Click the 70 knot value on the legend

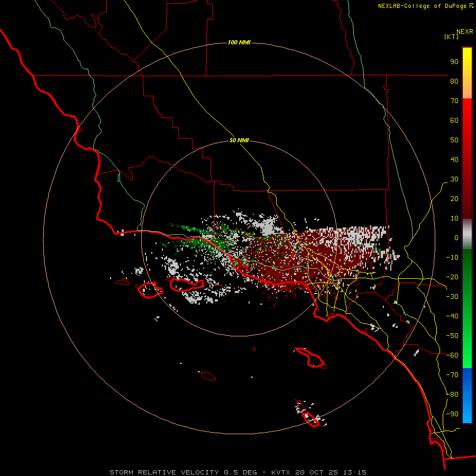pyautogui.click(x=454, y=101)
